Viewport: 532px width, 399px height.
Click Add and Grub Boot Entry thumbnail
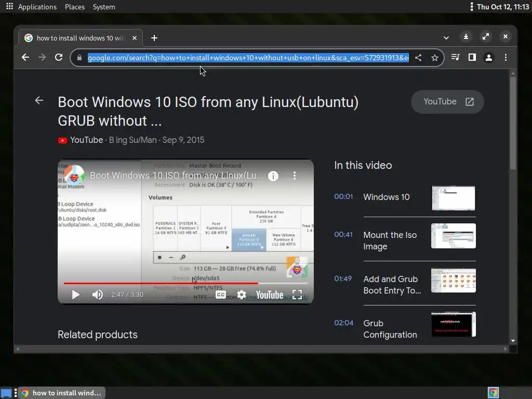454,280
